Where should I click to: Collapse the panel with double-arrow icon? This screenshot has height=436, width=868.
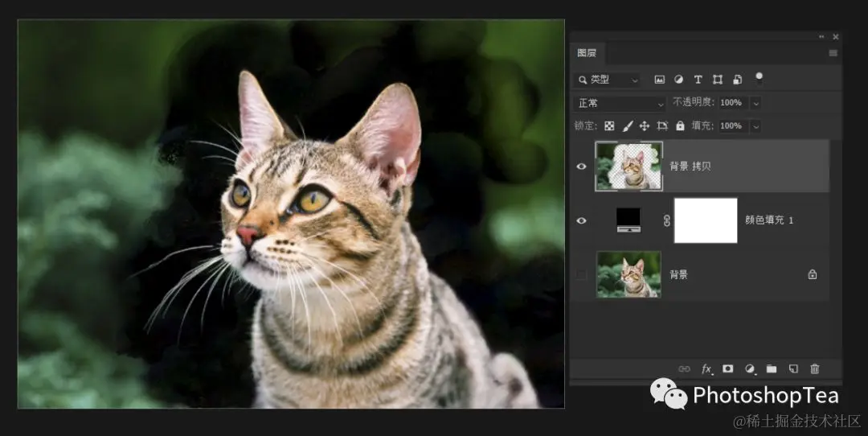[821, 36]
